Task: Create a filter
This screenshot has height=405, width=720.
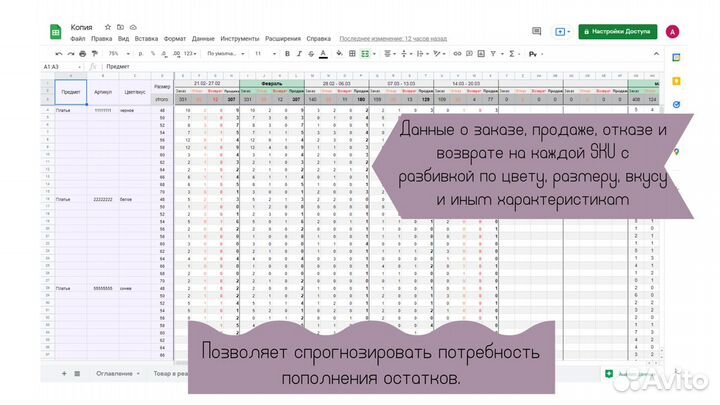Action: click(x=493, y=54)
